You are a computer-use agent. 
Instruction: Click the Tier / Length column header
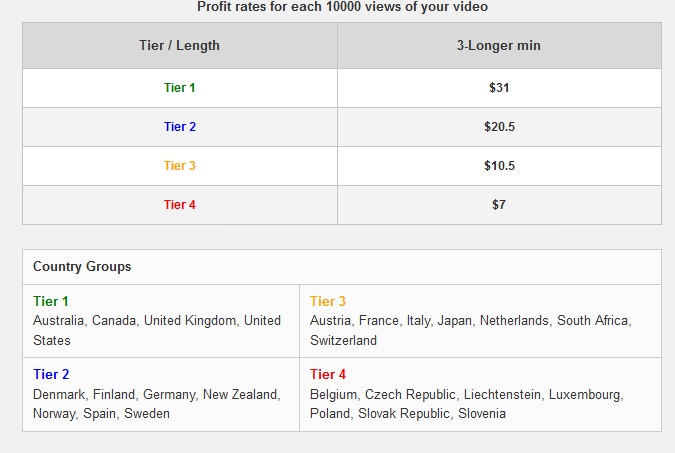pyautogui.click(x=180, y=45)
